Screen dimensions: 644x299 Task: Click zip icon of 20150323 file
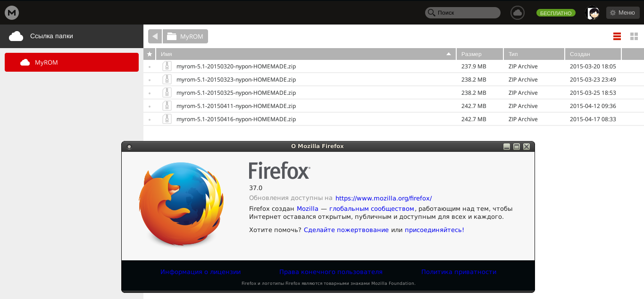pyautogui.click(x=167, y=80)
